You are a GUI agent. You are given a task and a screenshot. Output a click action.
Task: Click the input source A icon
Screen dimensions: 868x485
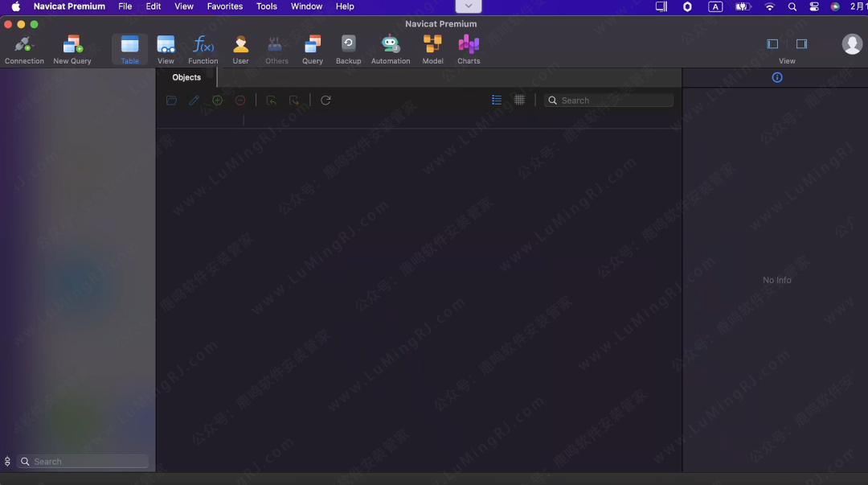point(715,6)
